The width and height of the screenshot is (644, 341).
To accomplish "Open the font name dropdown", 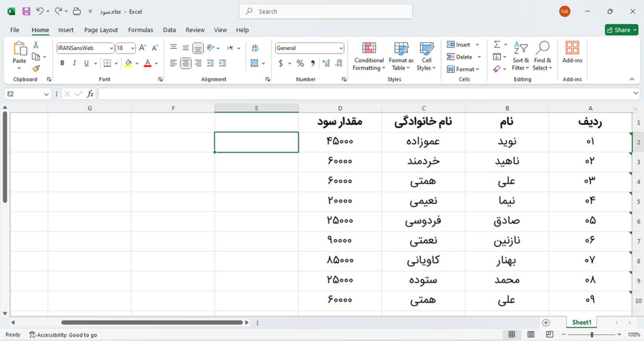I will [x=112, y=48].
